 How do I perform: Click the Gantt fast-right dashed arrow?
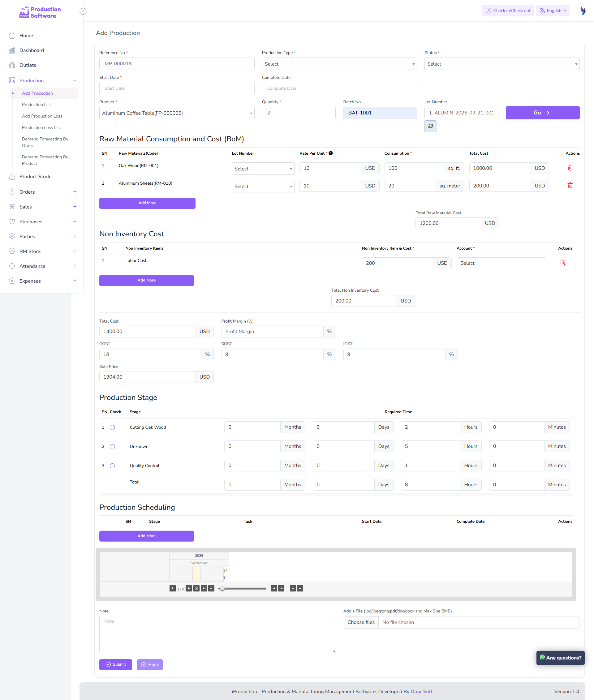point(281,588)
